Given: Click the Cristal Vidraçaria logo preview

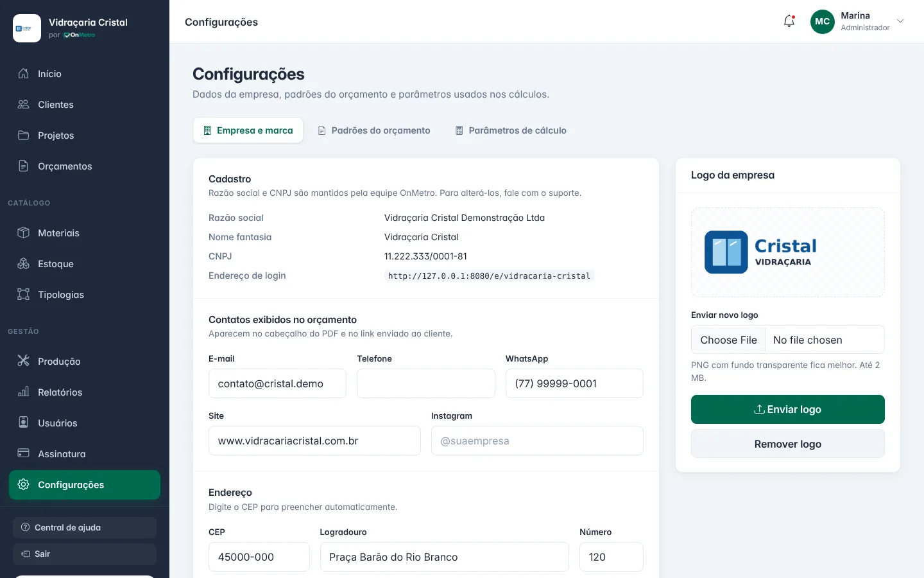Looking at the screenshot, I should pos(788,252).
